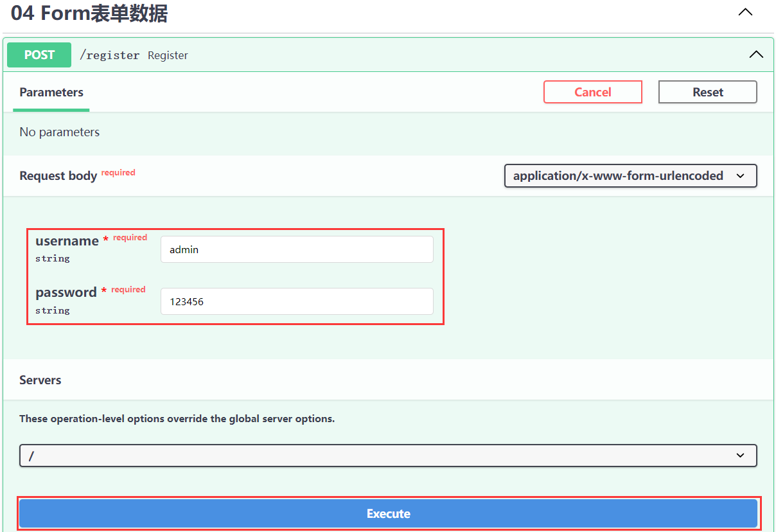The height and width of the screenshot is (532, 776).
Task: Click the Request body label
Action: click(58, 175)
